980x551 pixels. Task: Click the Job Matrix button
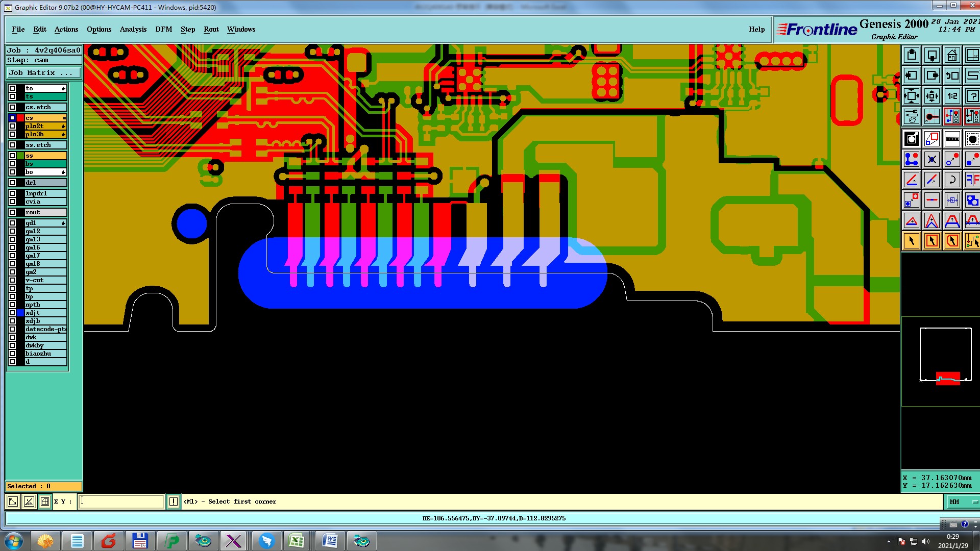43,73
